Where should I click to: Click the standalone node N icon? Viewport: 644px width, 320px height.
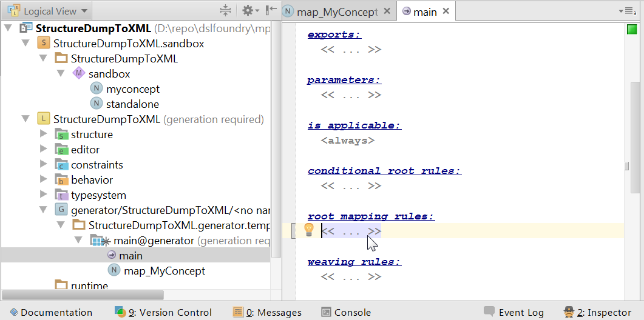coord(96,104)
